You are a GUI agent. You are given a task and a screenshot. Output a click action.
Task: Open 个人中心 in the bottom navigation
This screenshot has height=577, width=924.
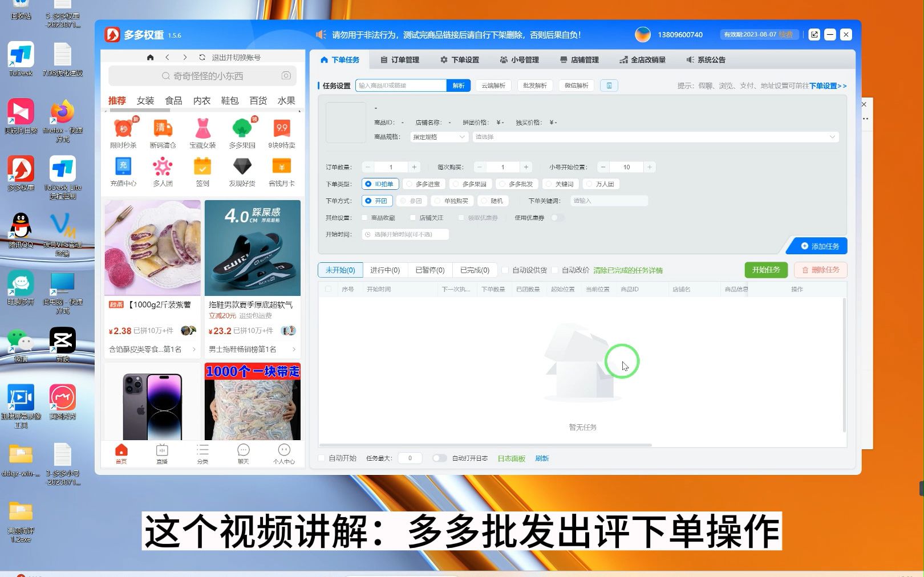[284, 454]
